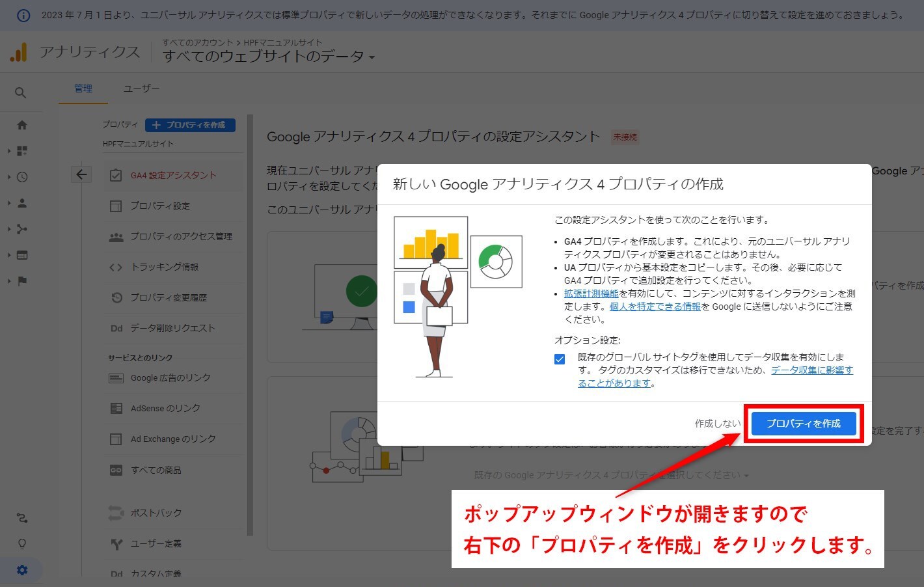Click the データ削除リクエスト Dd icon
Screen dimensions: 924x587
(116, 328)
